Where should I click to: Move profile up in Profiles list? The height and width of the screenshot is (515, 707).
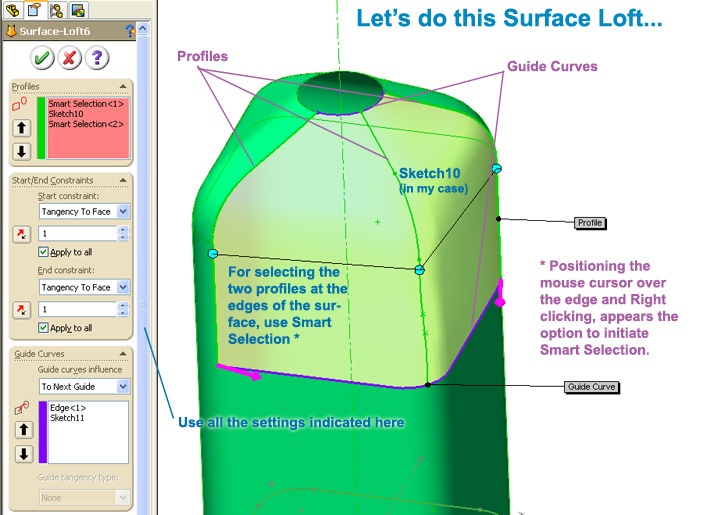21,128
